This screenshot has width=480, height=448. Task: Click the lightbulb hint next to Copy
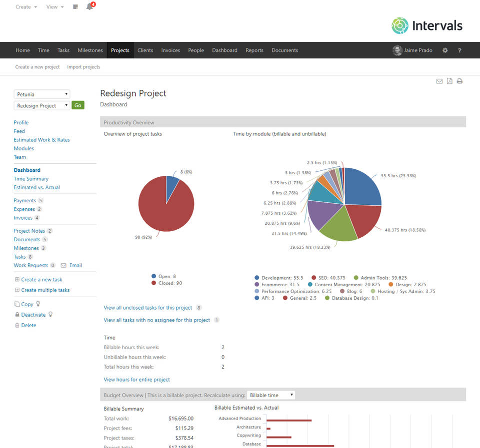pos(38,304)
